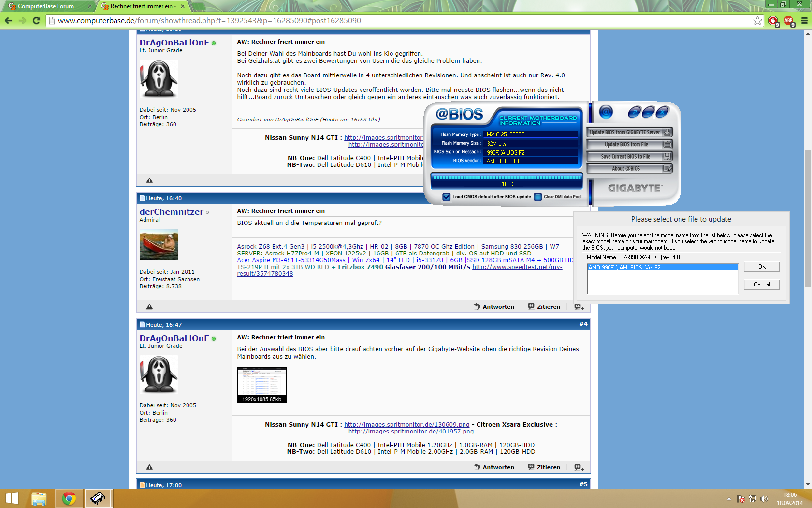Open network icon in system tray
Viewport: 812px width, 508px height.
[752, 499]
